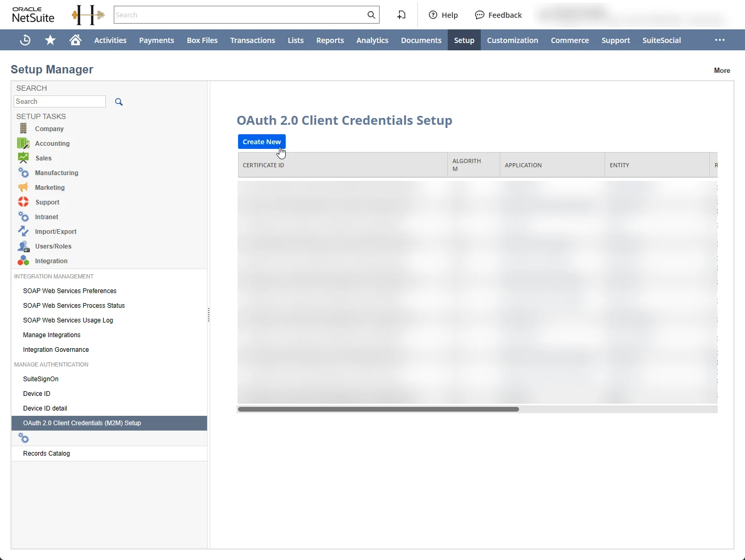Screen dimensions: 745x560
Task: Click the Accounting ledger icon
Action: coord(23,143)
